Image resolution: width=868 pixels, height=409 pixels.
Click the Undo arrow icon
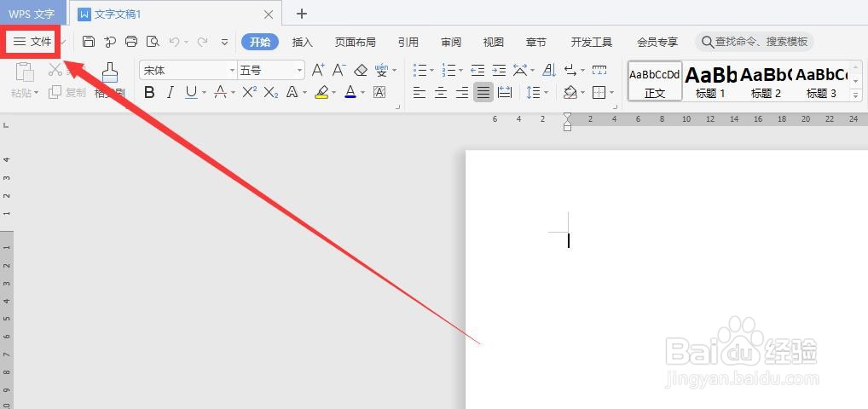point(175,42)
